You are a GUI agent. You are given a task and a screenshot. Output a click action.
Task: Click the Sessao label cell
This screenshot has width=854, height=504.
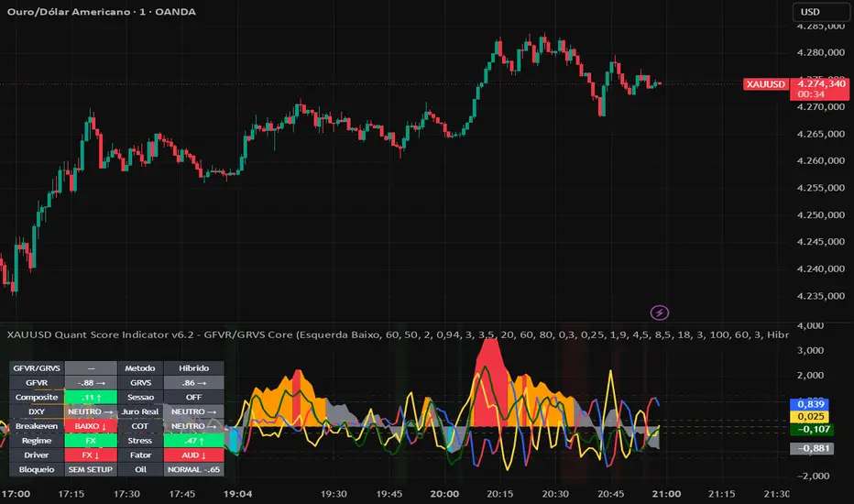tap(140, 397)
